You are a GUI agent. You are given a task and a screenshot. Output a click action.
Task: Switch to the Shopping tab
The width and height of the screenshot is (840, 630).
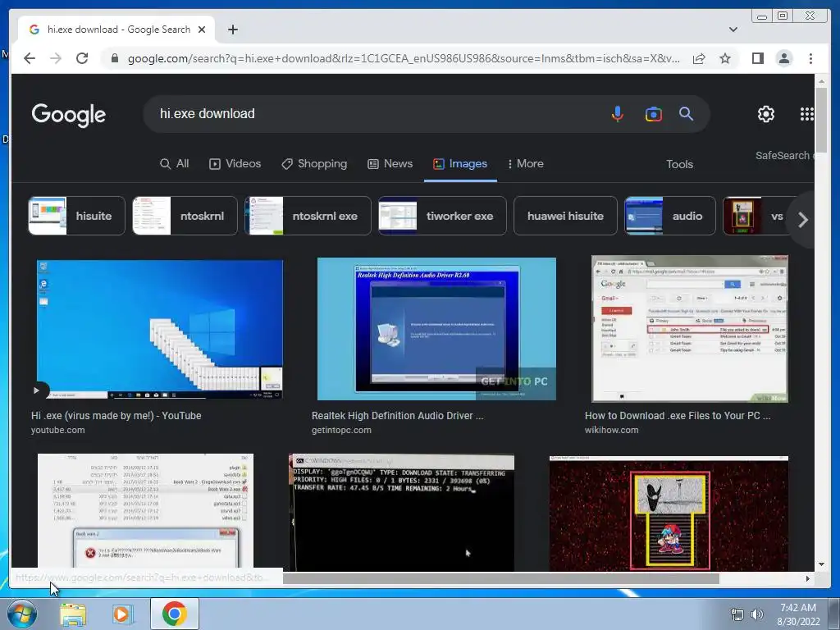coord(314,164)
